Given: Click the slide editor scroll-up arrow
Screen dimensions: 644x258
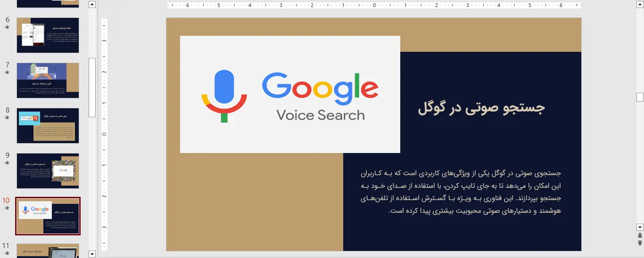Looking at the screenshot, I should [x=640, y=5].
